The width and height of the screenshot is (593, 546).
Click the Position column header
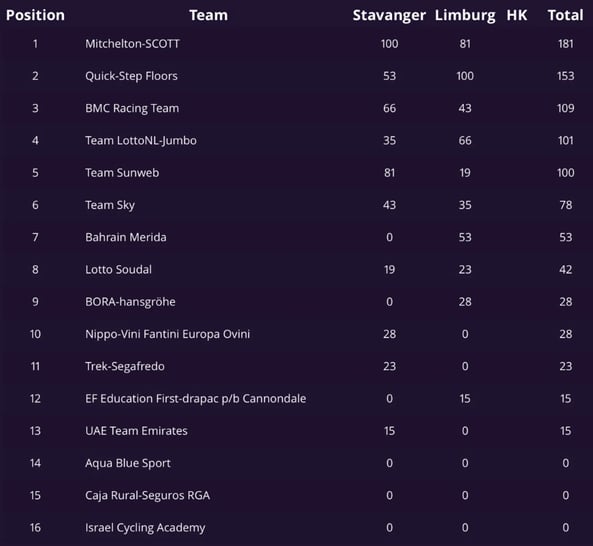click(x=35, y=15)
